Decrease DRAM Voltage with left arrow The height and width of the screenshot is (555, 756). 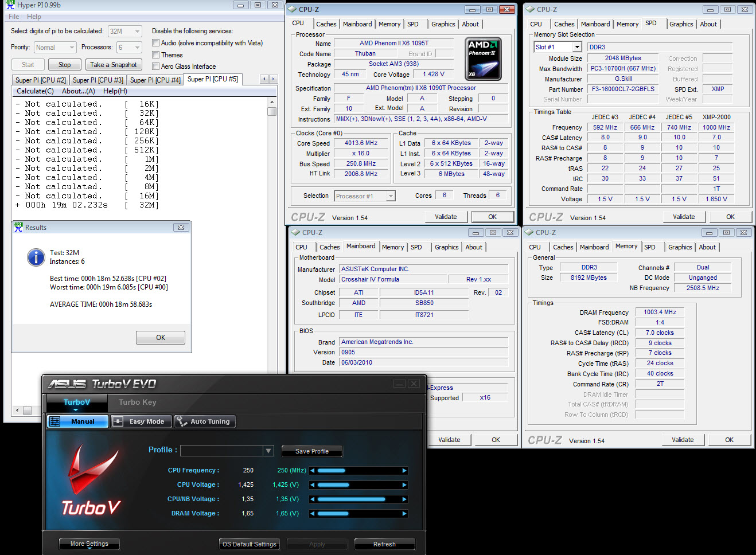[x=313, y=514]
